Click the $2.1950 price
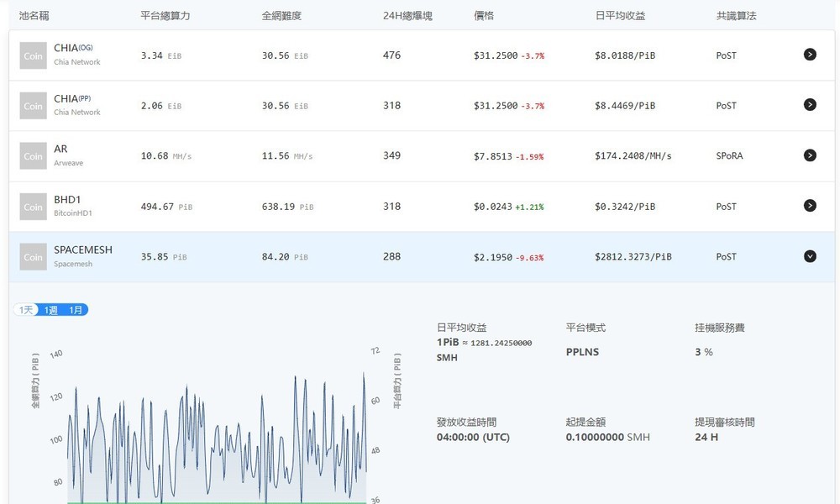This screenshot has width=840, height=504. click(x=493, y=257)
